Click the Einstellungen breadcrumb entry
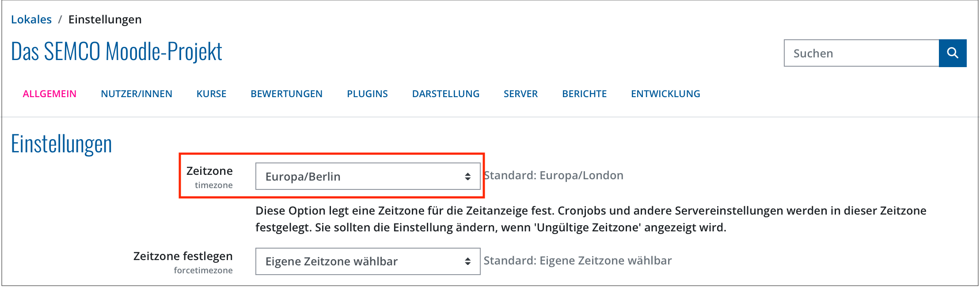This screenshot has width=980, height=287. [105, 19]
